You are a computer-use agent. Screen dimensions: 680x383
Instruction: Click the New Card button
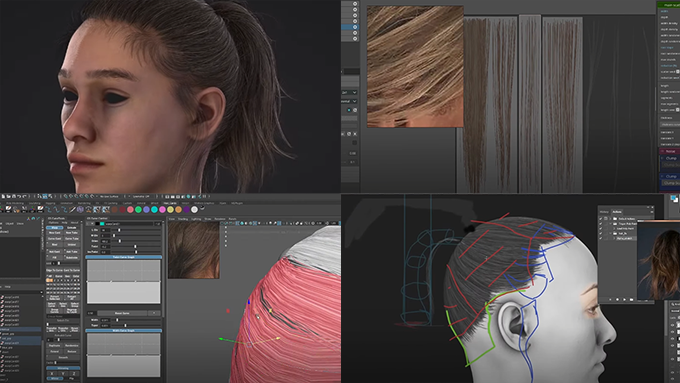55,232
